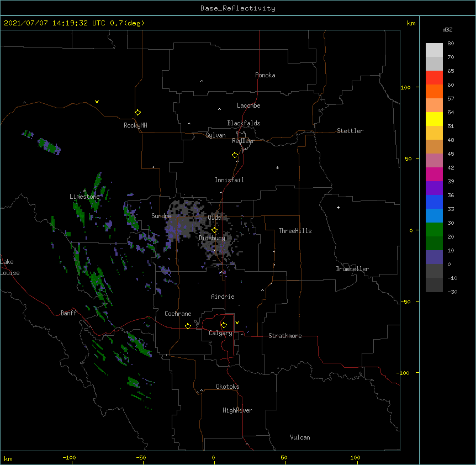Click the Blackfalds label
The width and height of the screenshot is (476, 465).
pyautogui.click(x=244, y=123)
